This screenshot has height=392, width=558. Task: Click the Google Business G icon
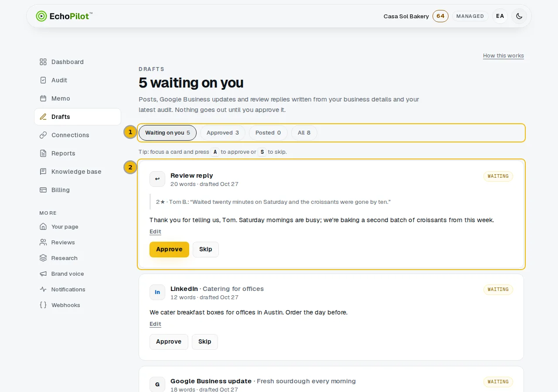click(x=157, y=385)
